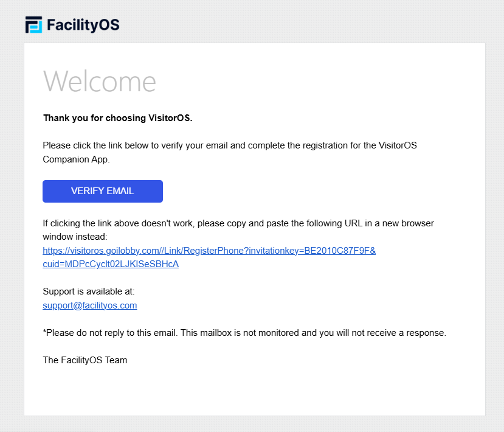
Task: Open the visitoros.goilobby.com registration URL
Action: 209,251
